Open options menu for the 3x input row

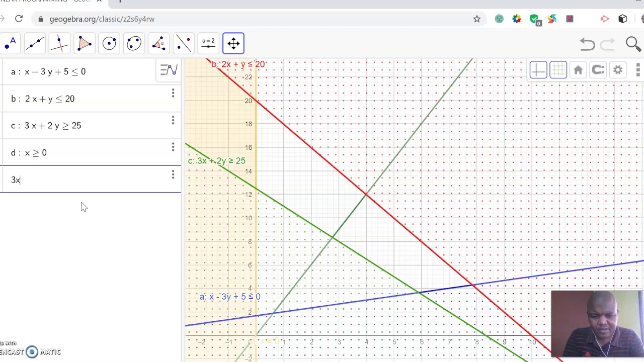[173, 174]
